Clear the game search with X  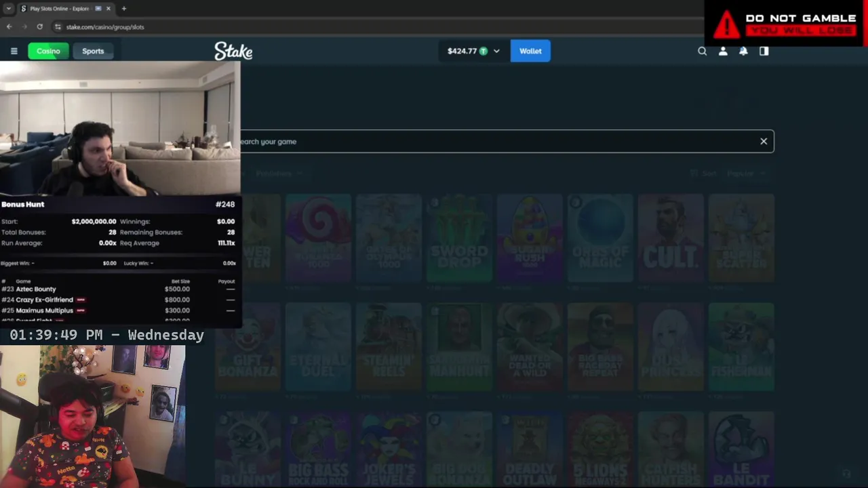pos(764,141)
